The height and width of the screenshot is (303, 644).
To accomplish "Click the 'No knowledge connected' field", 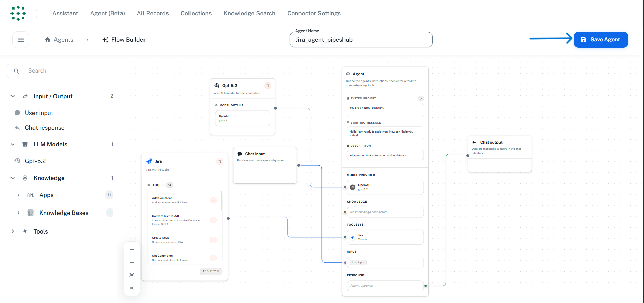I will pos(385,212).
